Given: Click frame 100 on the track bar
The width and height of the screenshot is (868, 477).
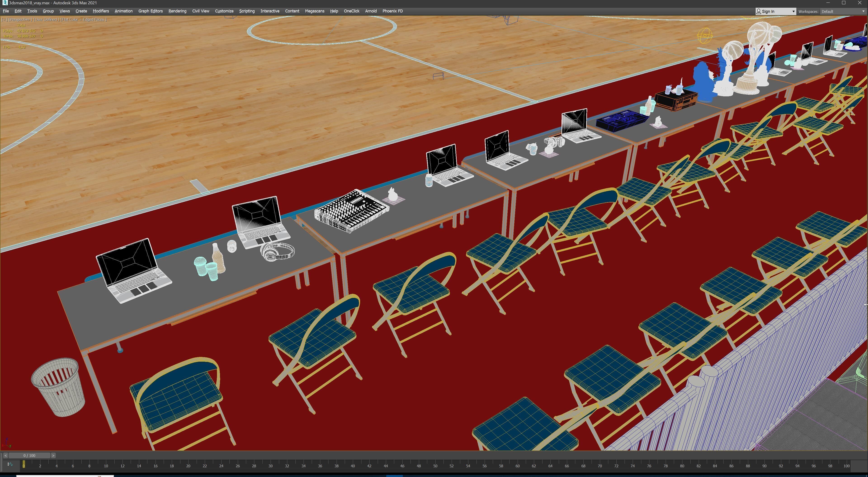Looking at the screenshot, I should [846, 466].
